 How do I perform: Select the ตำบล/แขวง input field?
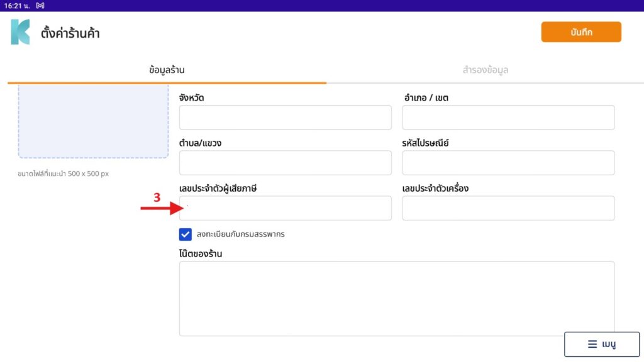pos(285,163)
